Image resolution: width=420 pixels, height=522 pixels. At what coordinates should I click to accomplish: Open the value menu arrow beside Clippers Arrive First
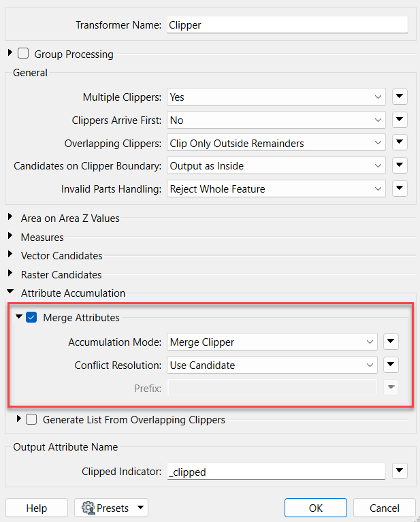pos(400,120)
